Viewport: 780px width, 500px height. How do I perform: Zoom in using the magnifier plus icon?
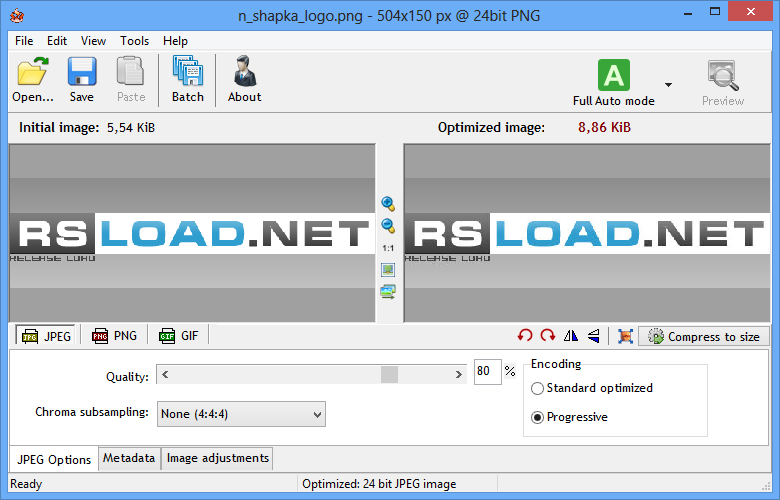point(388,204)
